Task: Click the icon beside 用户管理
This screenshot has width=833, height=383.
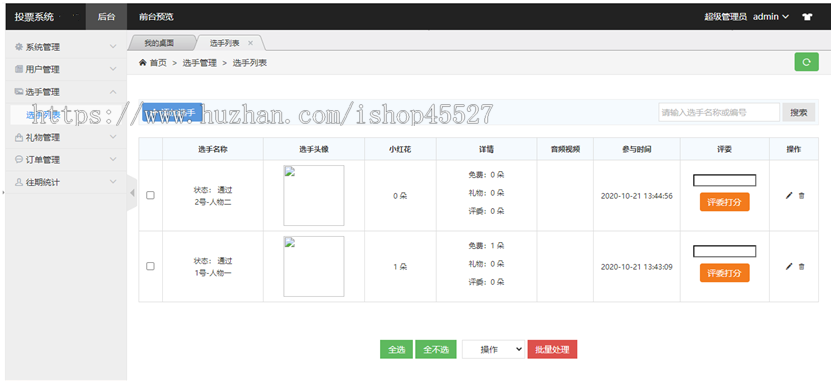Action: tap(19, 69)
